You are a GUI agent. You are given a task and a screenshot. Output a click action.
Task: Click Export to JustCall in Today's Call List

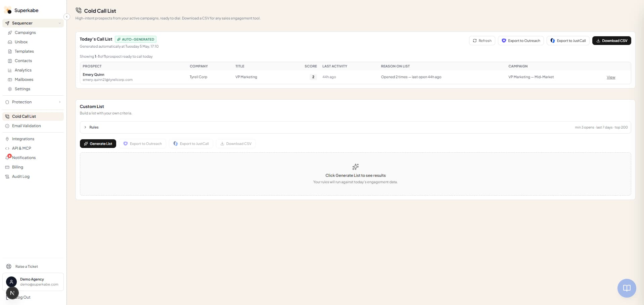568,41
